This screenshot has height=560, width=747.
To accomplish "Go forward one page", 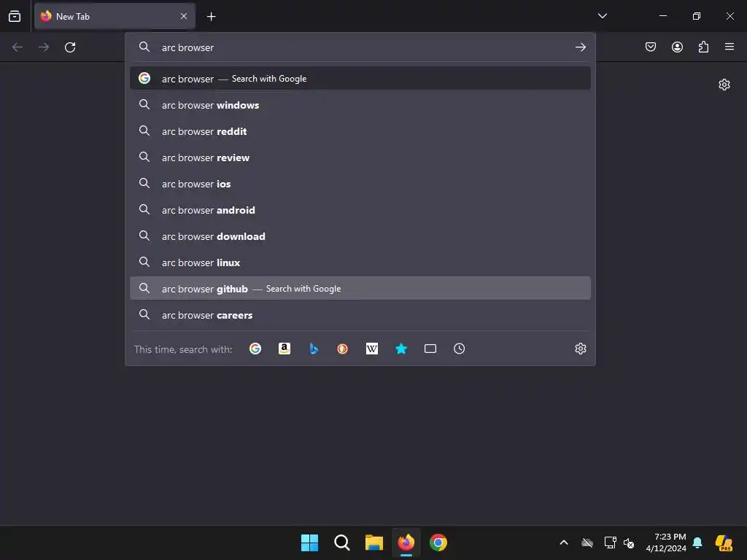I will 44,47.
